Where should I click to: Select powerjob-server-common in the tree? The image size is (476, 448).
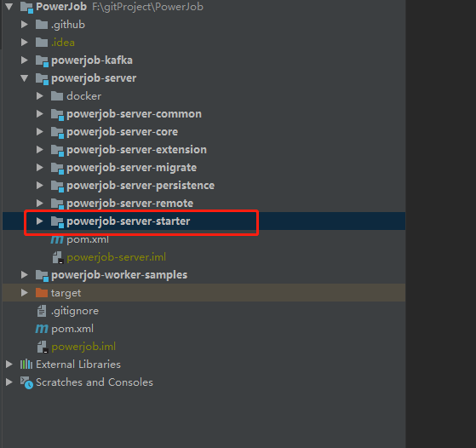coord(135,114)
